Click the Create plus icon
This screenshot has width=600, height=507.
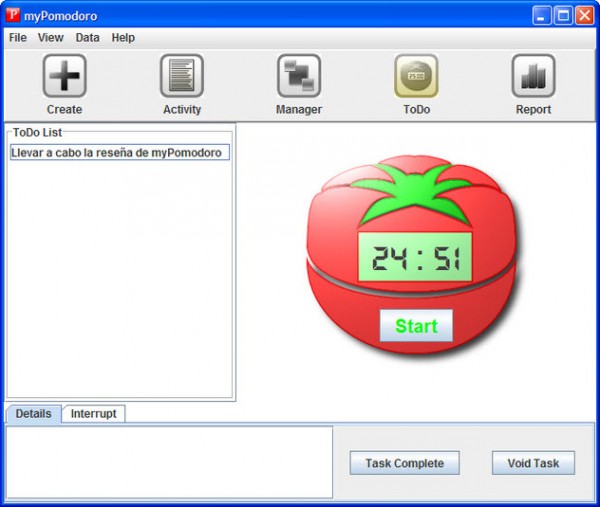coord(64,75)
